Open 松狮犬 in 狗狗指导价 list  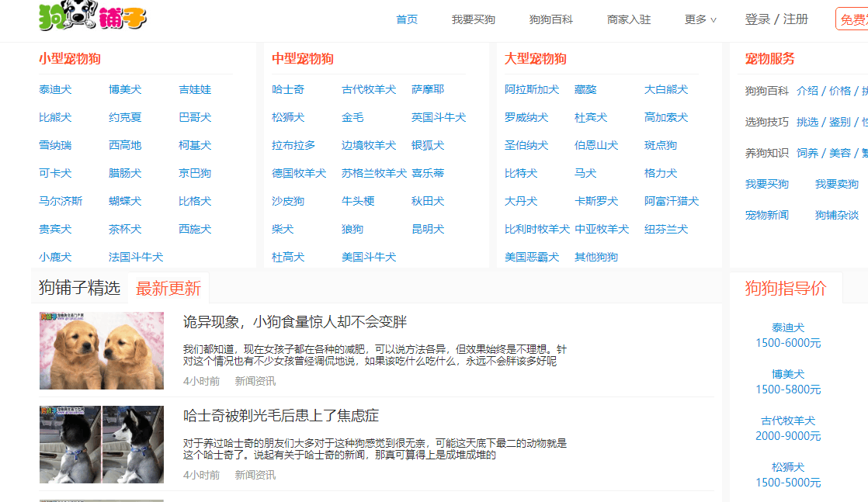point(788,467)
